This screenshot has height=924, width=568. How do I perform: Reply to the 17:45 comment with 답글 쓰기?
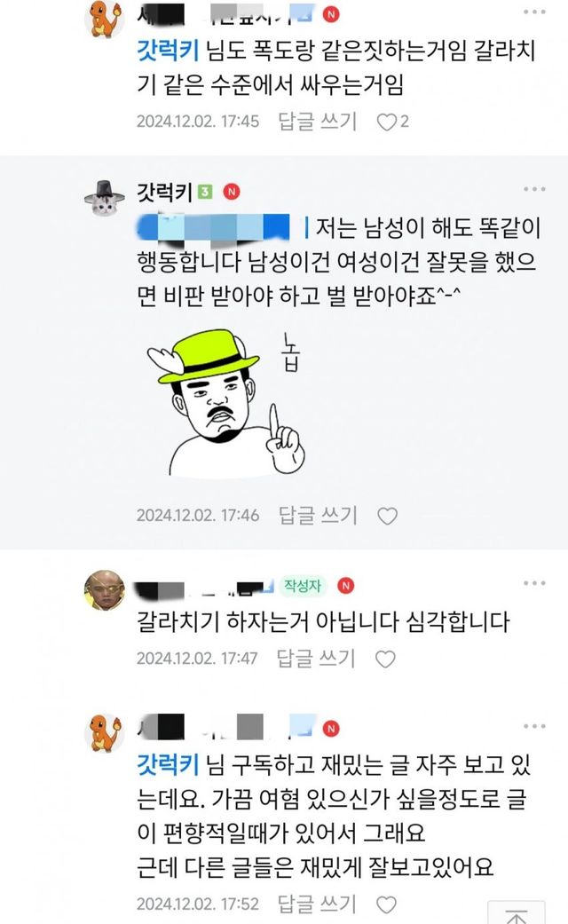coord(317,122)
